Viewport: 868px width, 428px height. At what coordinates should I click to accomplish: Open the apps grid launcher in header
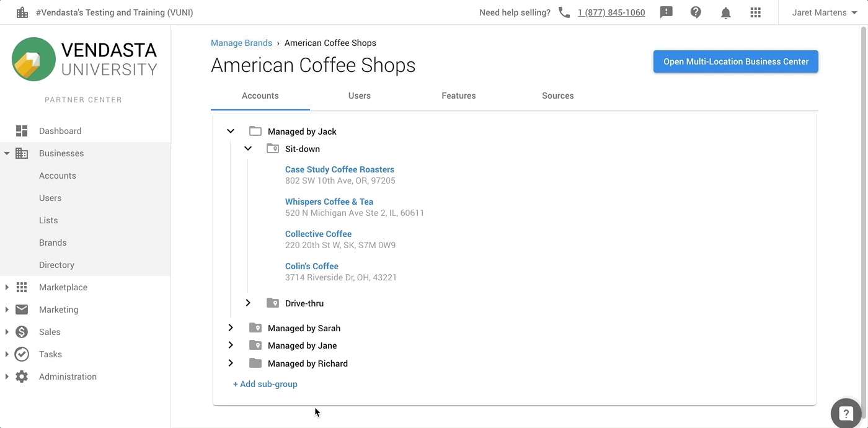[756, 12]
